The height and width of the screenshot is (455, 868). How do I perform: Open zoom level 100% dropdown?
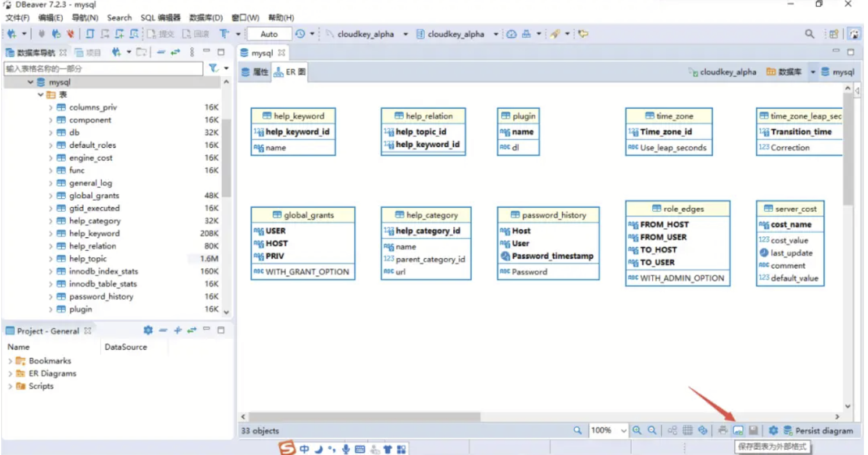[624, 431]
